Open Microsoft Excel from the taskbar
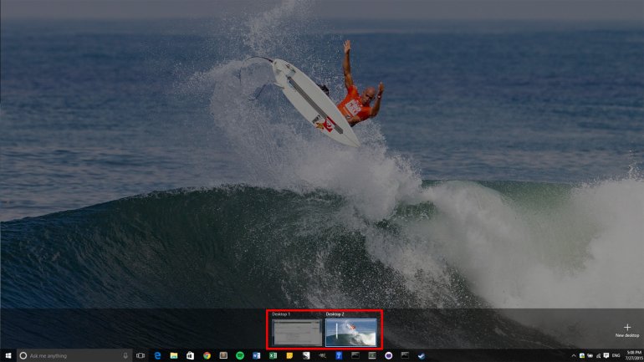 pyautogui.click(x=273, y=355)
